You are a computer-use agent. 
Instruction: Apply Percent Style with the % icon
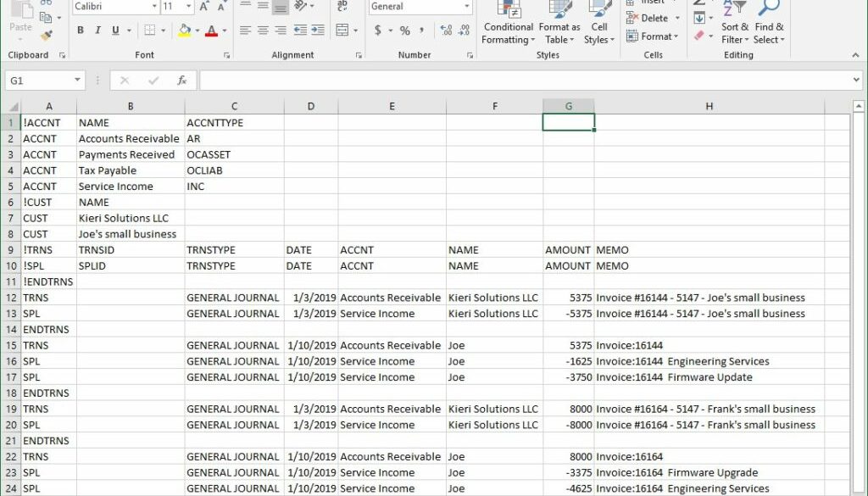(405, 30)
